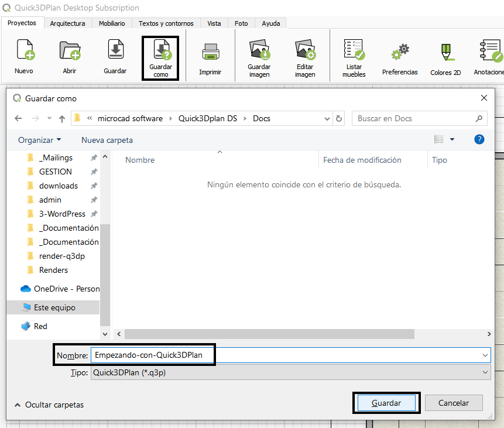Select the admin folder

[50, 200]
